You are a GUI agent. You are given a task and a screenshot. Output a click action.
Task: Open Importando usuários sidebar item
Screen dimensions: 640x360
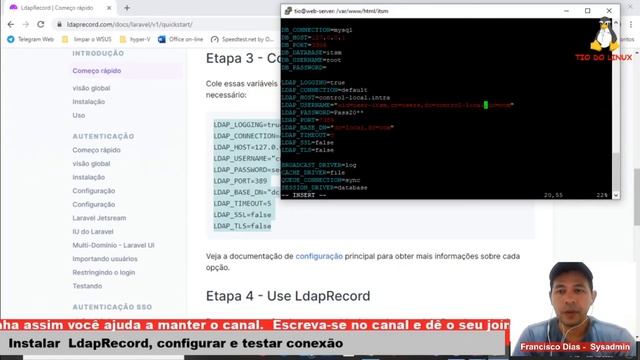click(x=105, y=259)
